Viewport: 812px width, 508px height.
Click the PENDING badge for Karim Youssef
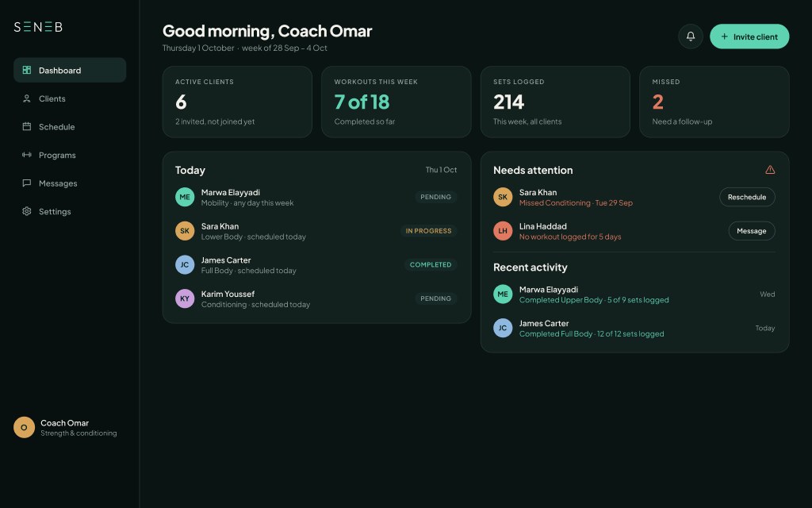point(435,298)
